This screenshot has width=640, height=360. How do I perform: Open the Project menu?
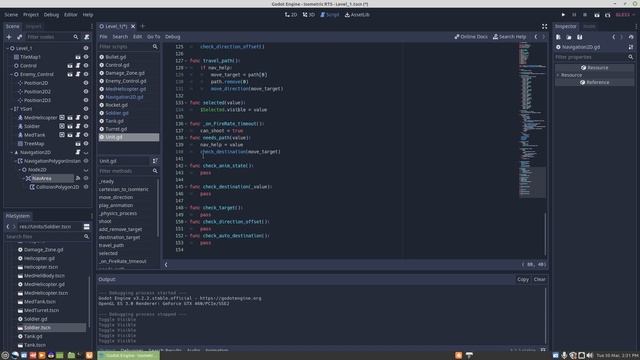pyautogui.click(x=31, y=15)
